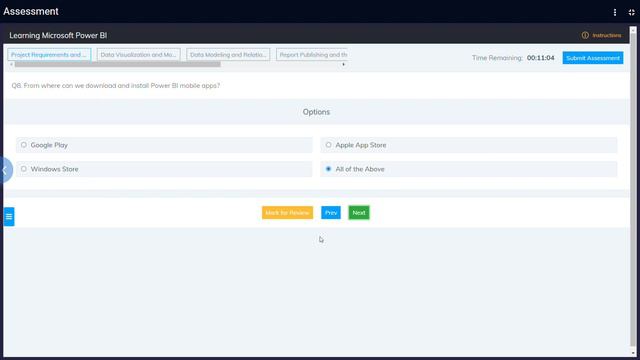Switch to Data Visualization tab
Viewport: 640px width, 360px height.
(x=138, y=55)
